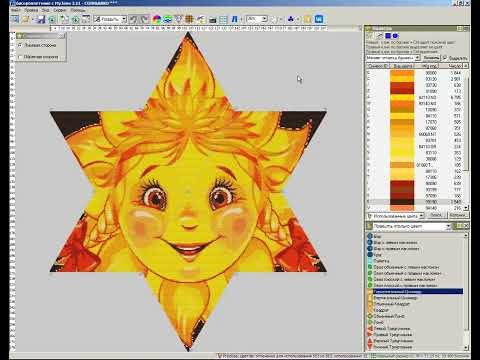480x360 pixels.
Task: Click the bead shapes list vertical scrollbar
Action: click(466, 292)
